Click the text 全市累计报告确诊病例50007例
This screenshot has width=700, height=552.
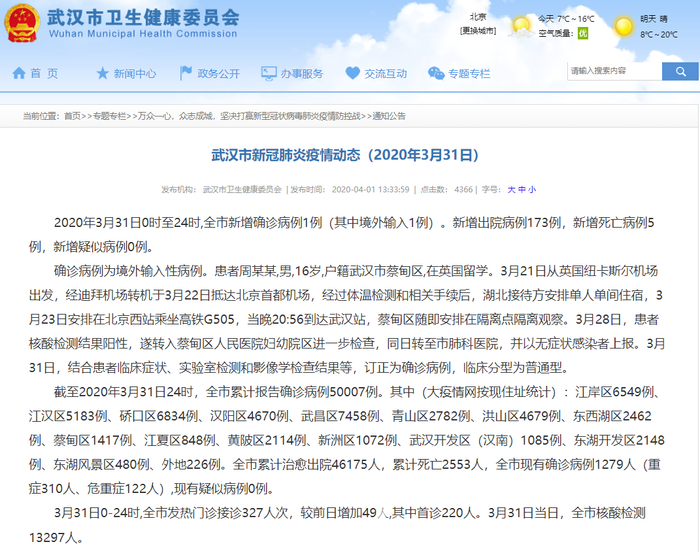tap(292, 392)
